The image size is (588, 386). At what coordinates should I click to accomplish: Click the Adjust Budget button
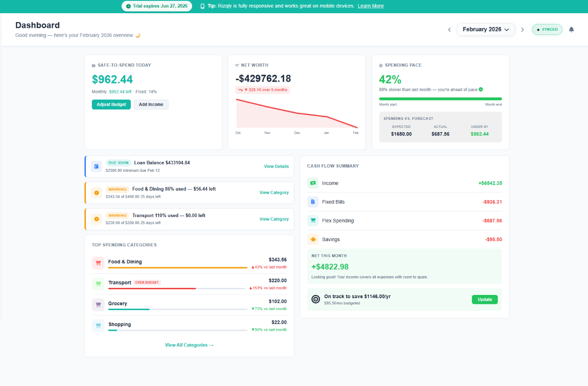click(111, 104)
